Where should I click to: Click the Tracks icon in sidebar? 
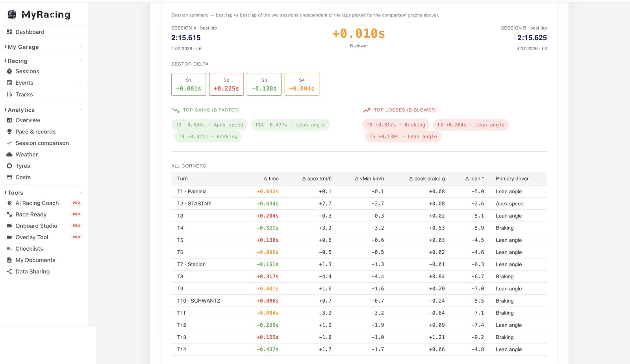click(9, 94)
